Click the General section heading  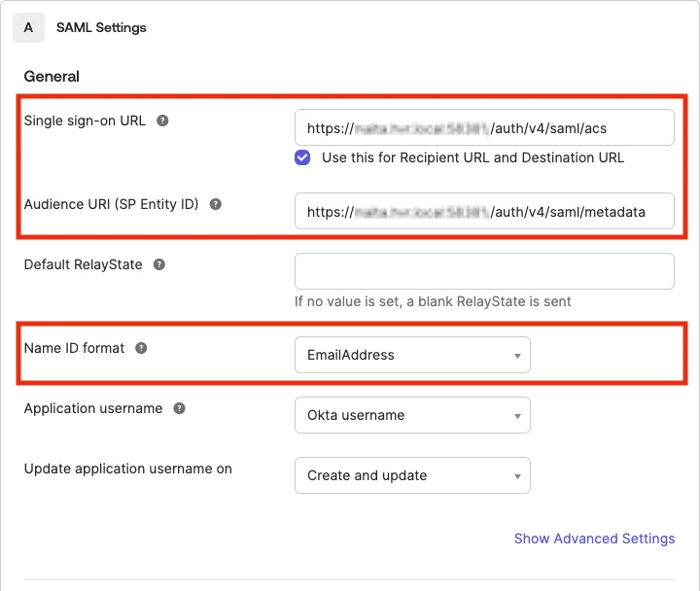52,76
